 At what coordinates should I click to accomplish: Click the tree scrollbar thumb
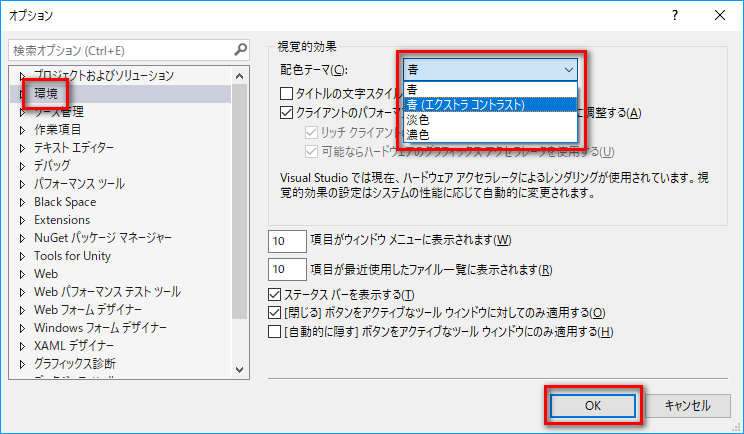tap(240, 202)
